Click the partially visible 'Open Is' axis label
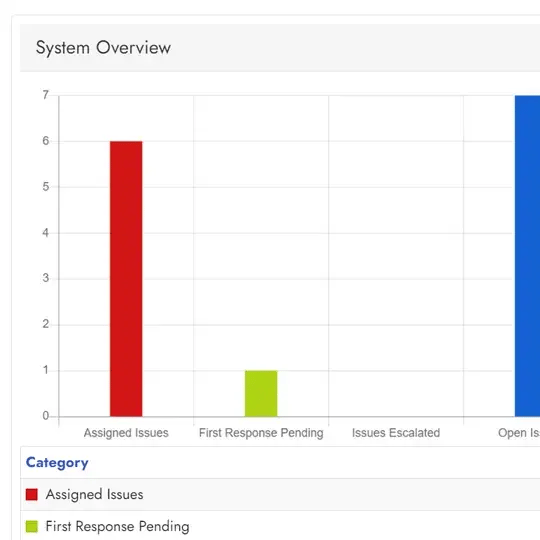Screen dimensions: 540x540 point(519,433)
